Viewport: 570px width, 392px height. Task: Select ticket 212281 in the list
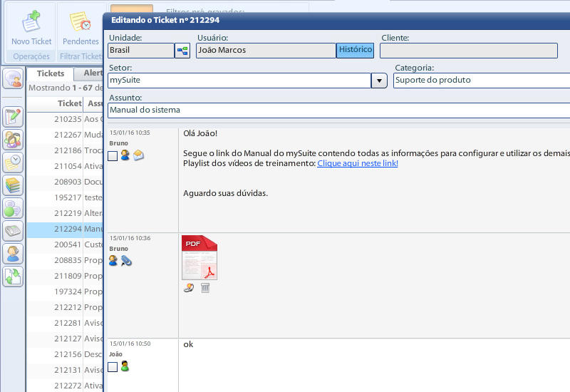(66, 323)
